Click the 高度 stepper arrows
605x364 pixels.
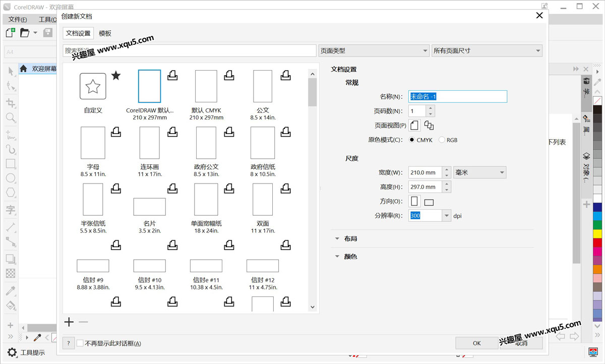[446, 187]
